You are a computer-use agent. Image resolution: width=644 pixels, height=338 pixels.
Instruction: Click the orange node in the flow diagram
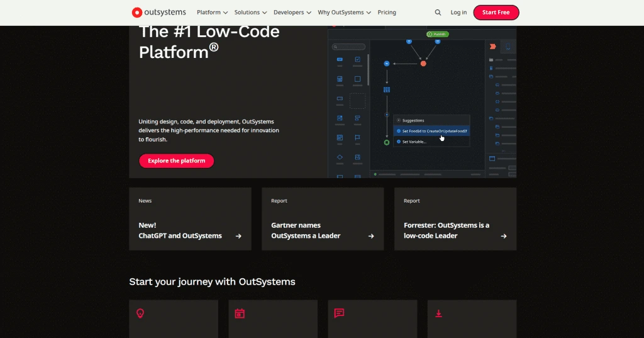point(423,64)
